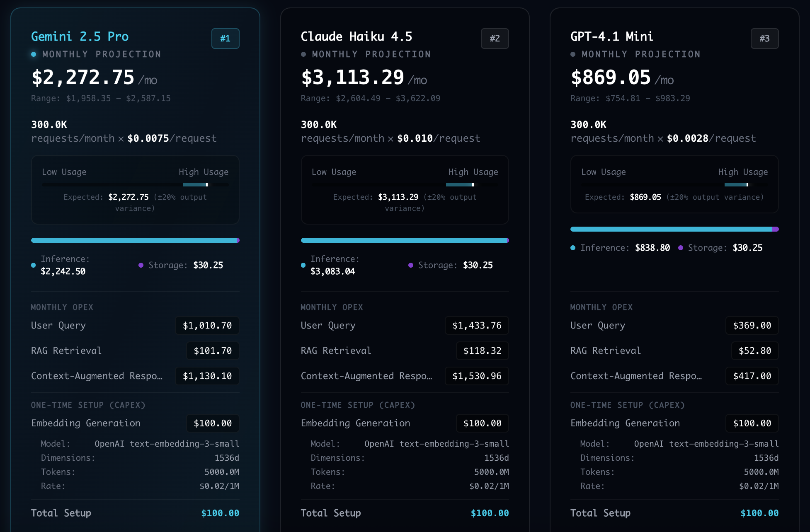Click the usage slider handle on the Gemini card
This screenshot has width=810, height=532.
pyautogui.click(x=206, y=184)
